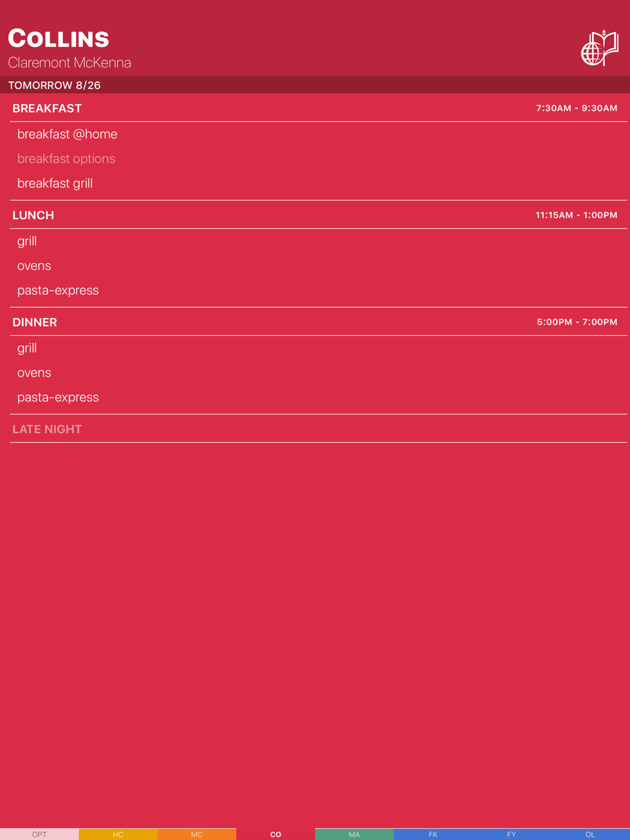Open the MC dining hall tab
Image resolution: width=630 pixels, height=840 pixels.
(197, 834)
